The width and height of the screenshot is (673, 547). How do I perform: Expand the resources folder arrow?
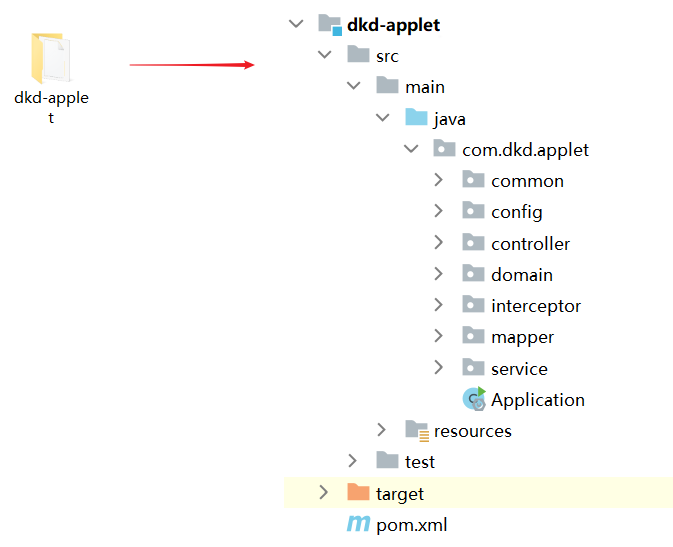pos(381,430)
